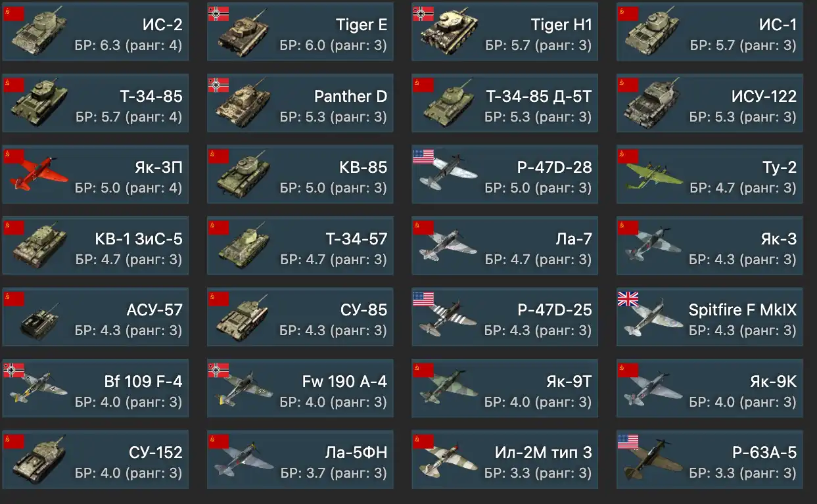The width and height of the screenshot is (817, 504).
Task: Click the German flag on Tiger H1 card
Action: point(423,12)
